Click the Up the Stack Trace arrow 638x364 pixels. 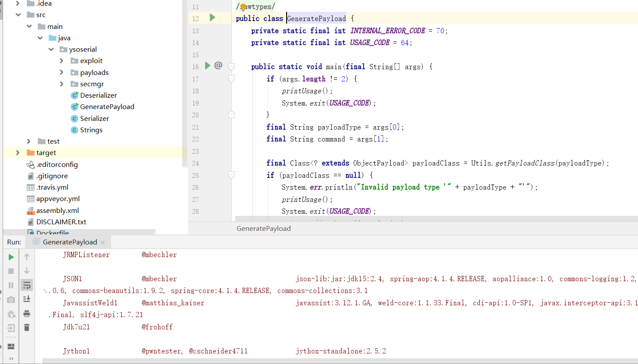coord(27,257)
